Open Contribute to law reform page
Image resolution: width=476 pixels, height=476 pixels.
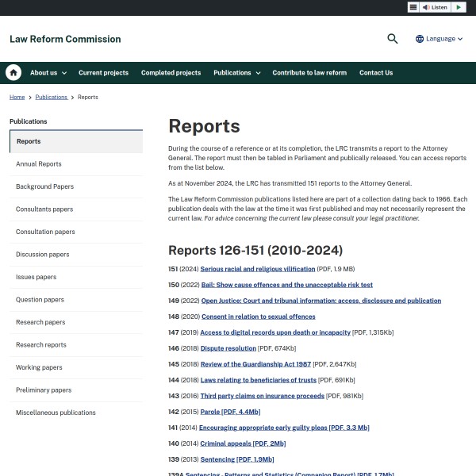309,73
